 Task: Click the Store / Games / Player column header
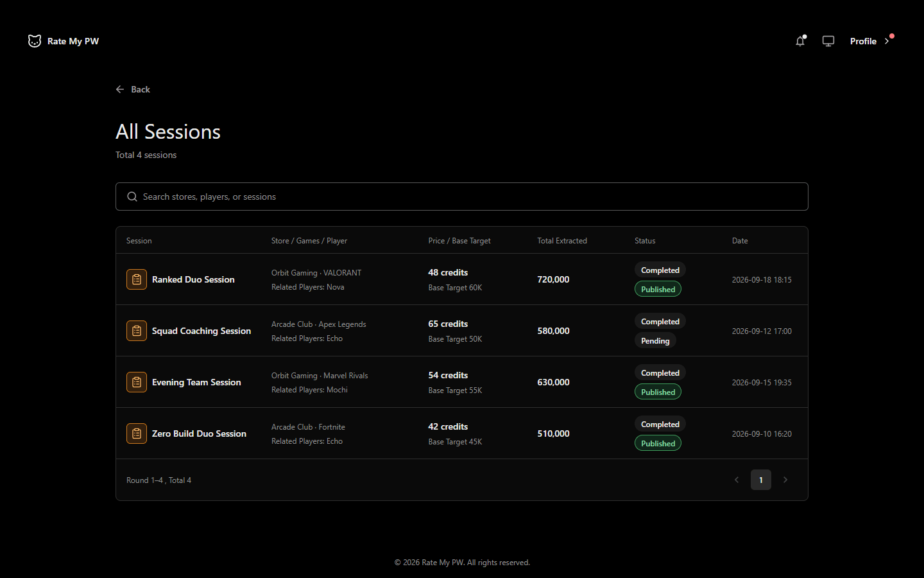(309, 241)
